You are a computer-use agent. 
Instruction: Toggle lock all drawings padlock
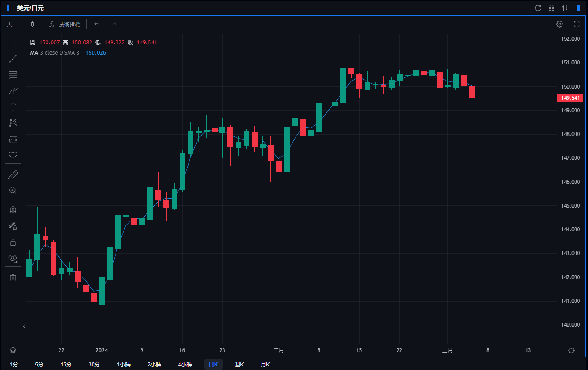[x=13, y=242]
